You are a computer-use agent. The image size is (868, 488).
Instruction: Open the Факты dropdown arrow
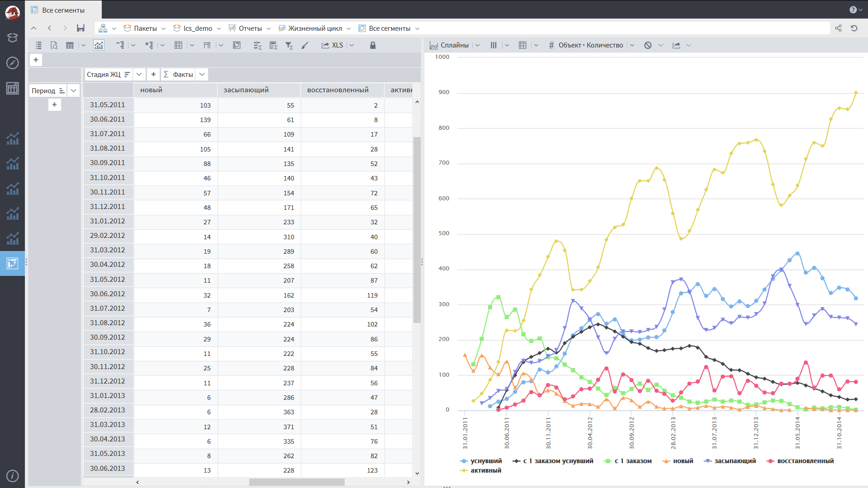(202, 75)
